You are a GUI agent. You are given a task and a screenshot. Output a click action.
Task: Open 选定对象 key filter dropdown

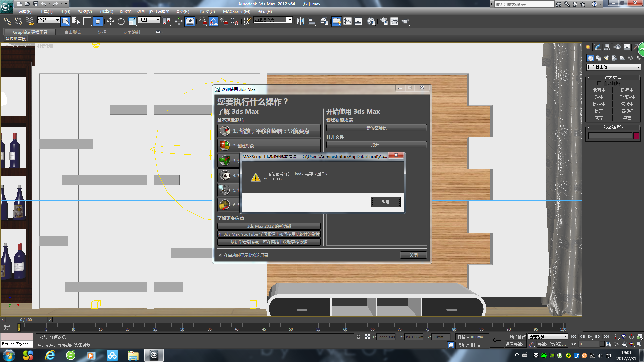point(548,337)
